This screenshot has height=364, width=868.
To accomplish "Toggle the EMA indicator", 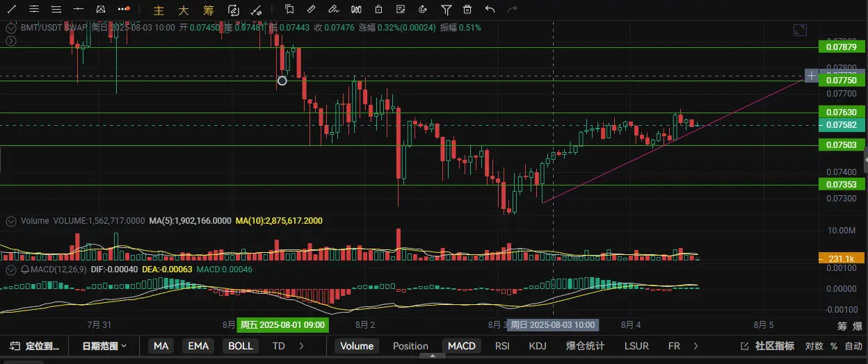I will (x=198, y=346).
